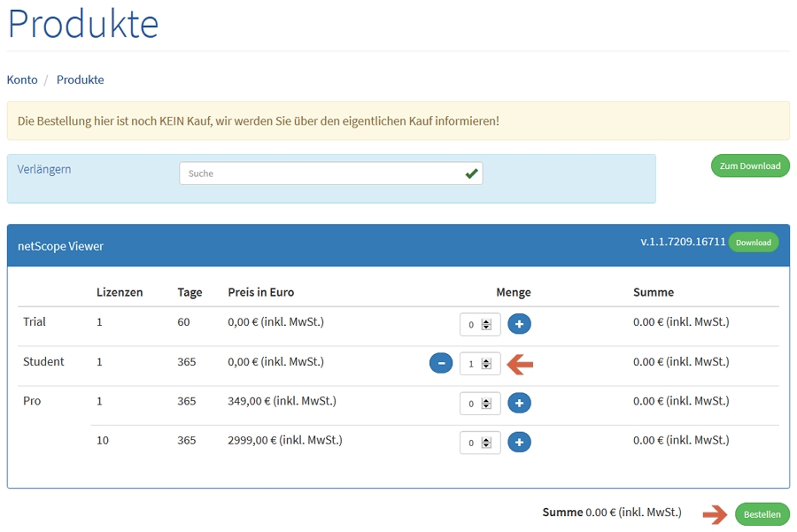Click the 10 licenses cell
The width and height of the screenshot is (797, 532).
click(x=103, y=440)
